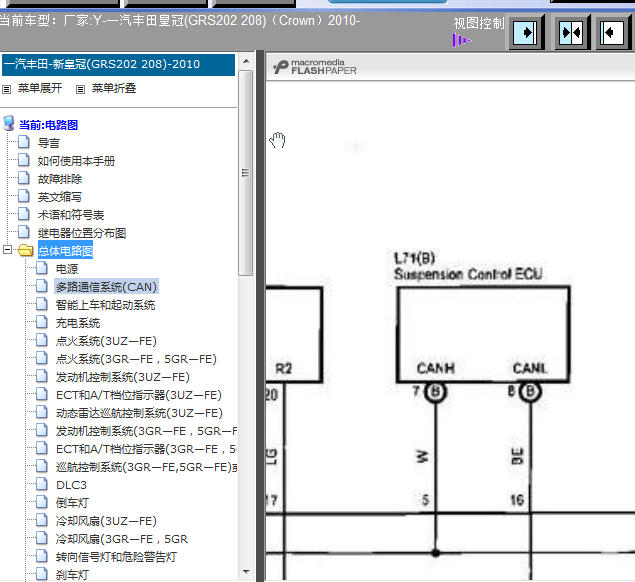This screenshot has height=582, width=635.
Task: Click the 当前车型 vehicle model text
Action: coord(180,20)
